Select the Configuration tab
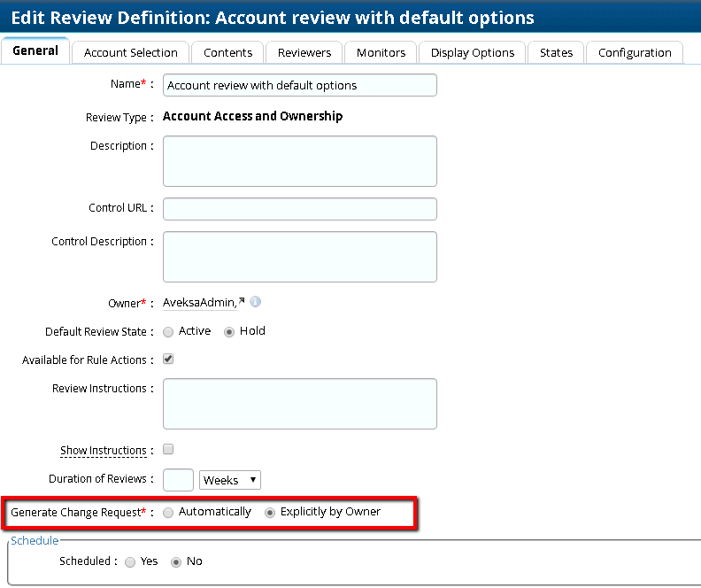 pos(635,52)
